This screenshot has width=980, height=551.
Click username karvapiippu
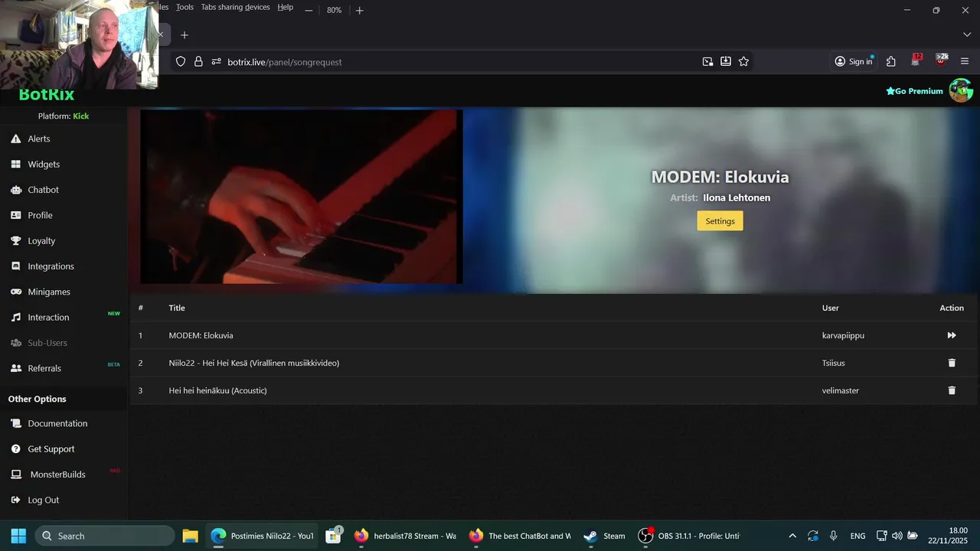click(x=843, y=335)
